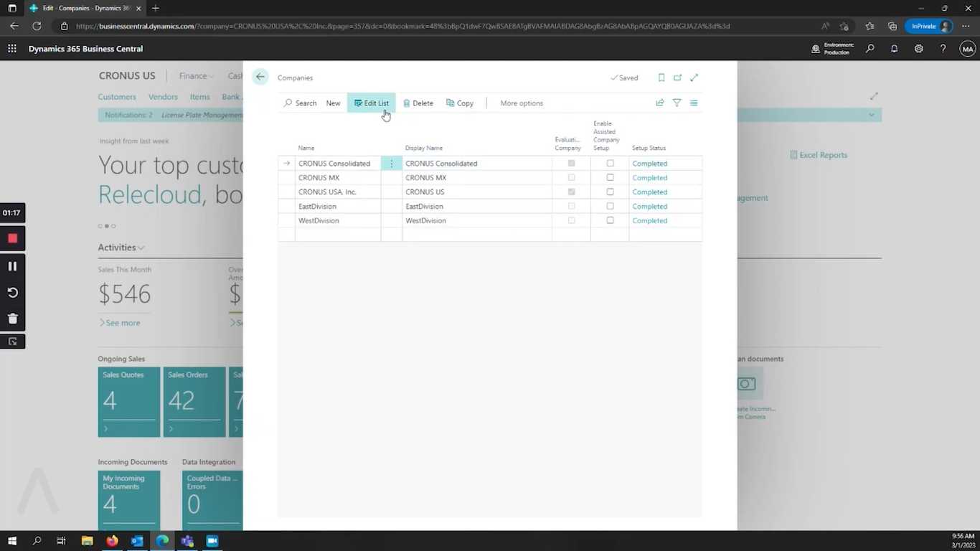Toggle Evaluation Company for CRONUS MX
Screen dimensions: 980x551
(x=571, y=178)
